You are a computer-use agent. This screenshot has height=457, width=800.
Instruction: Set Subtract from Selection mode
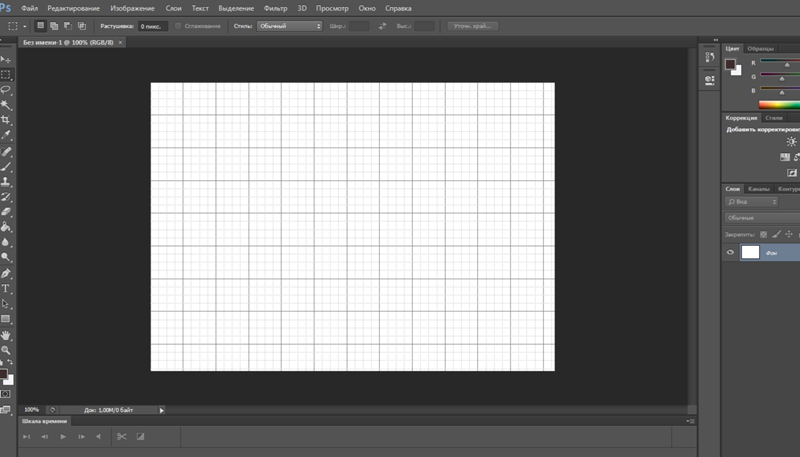point(68,26)
